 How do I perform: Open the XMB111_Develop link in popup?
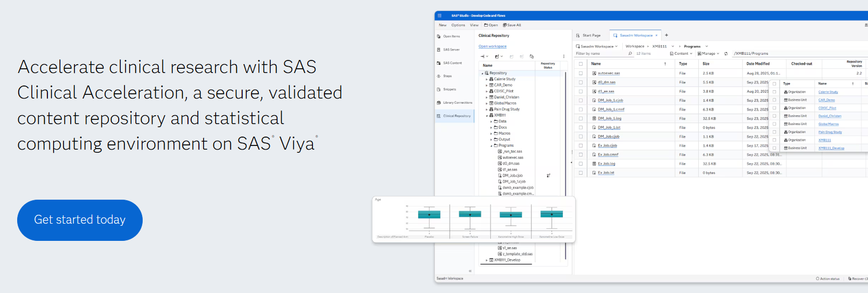(832, 148)
